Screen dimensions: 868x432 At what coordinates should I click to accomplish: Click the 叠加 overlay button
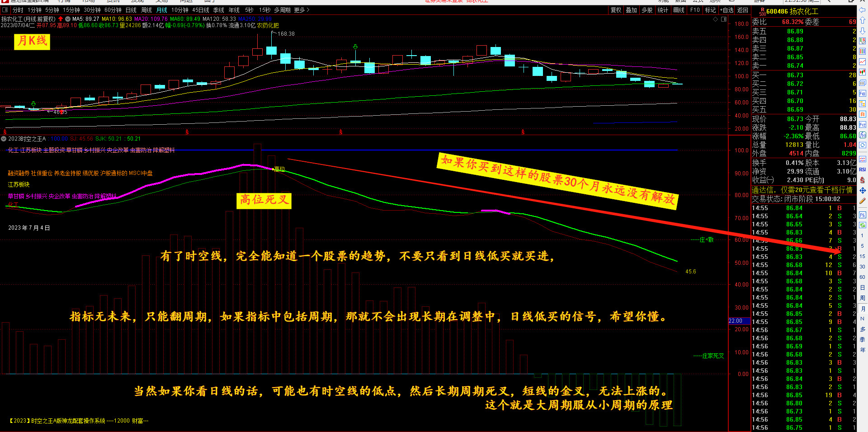pyautogui.click(x=631, y=10)
